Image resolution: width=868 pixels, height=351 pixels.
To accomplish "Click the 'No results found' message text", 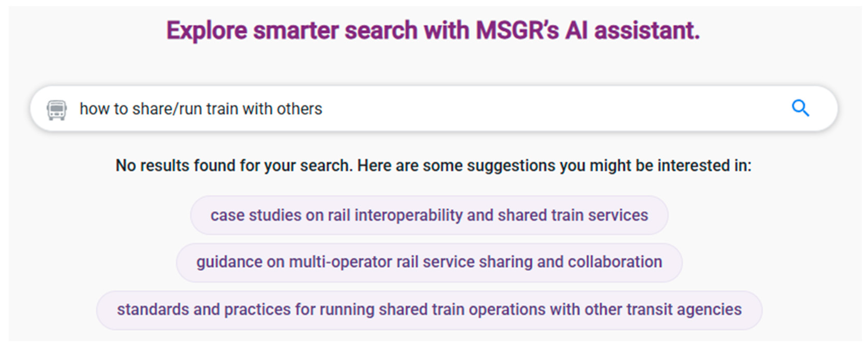I will [x=433, y=166].
